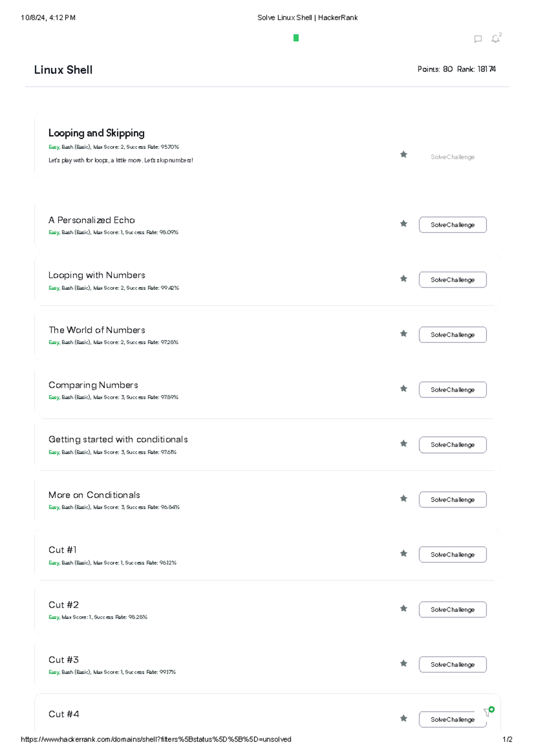This screenshot has width=534, height=756.
Task: Solve Challenge for A Personalized Echo
Action: (x=453, y=225)
